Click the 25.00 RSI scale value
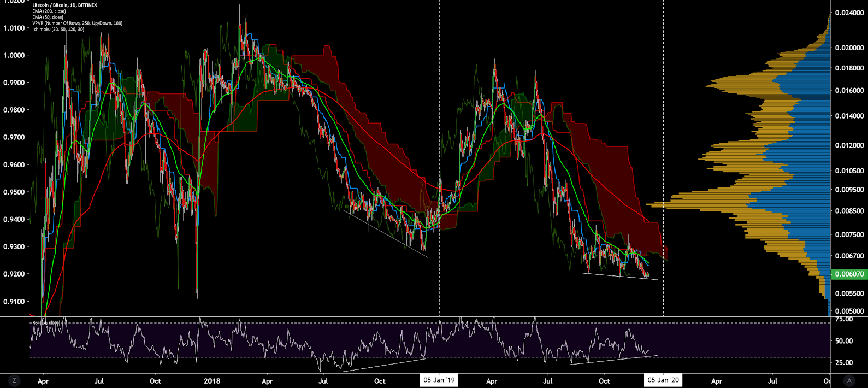The width and height of the screenshot is (868, 388). 844,362
